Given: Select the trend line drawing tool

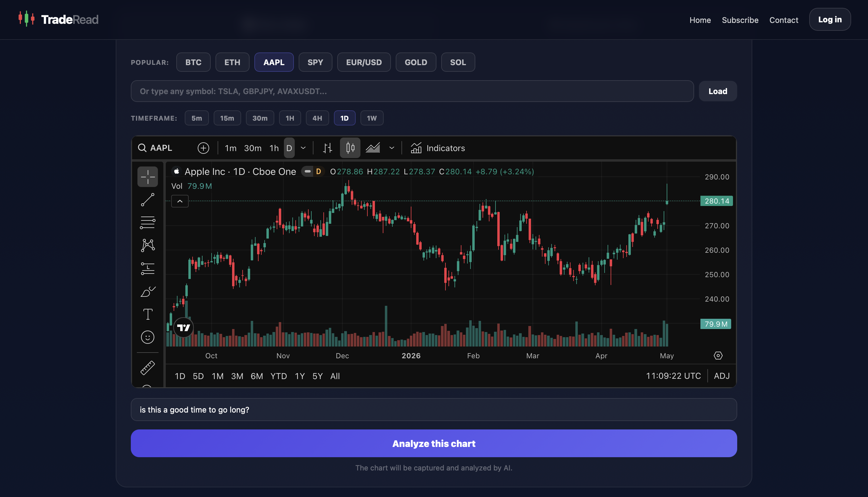Looking at the screenshot, I should (x=148, y=200).
